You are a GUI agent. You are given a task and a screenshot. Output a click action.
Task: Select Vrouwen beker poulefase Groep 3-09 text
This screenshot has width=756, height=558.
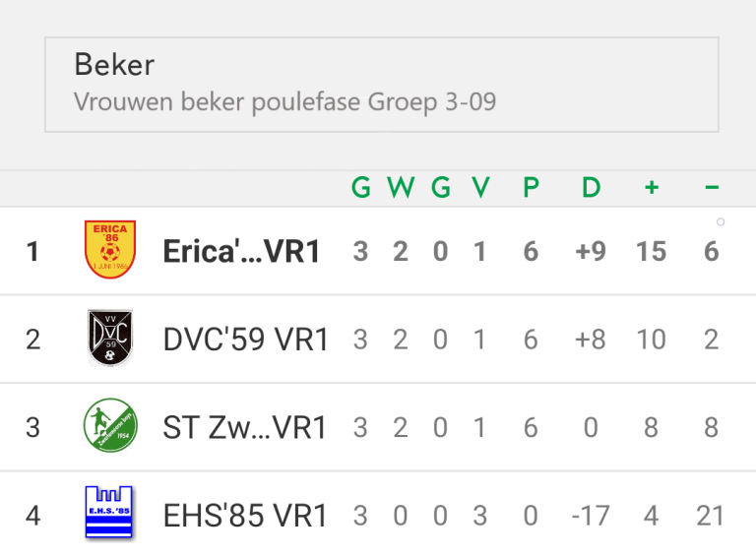pos(284,101)
